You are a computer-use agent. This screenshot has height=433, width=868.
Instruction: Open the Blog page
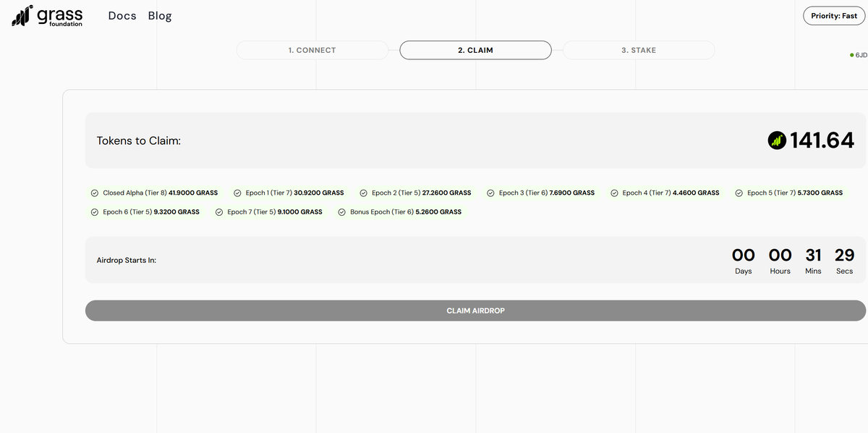tap(160, 16)
